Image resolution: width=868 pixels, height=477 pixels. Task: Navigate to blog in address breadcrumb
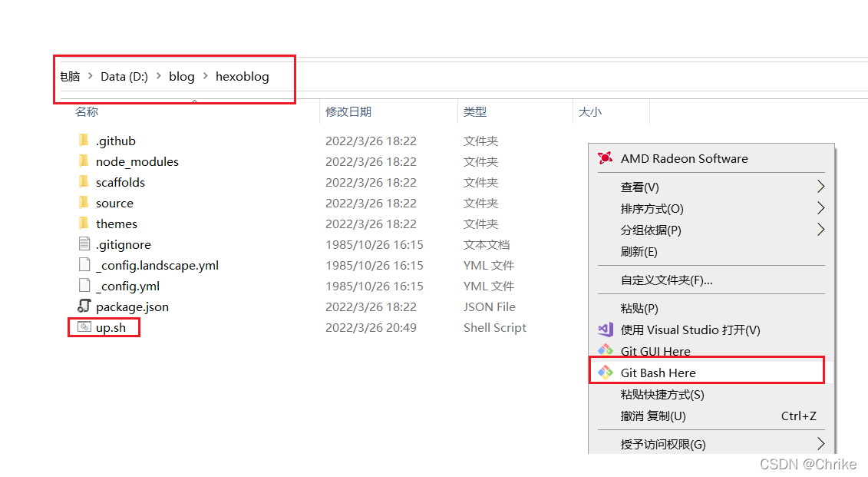(x=182, y=77)
